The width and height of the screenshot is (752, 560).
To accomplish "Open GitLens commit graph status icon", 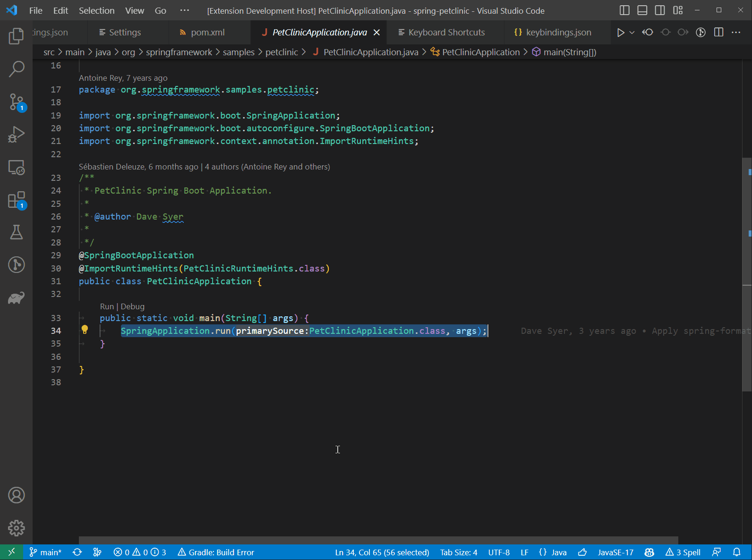I will tap(97, 552).
